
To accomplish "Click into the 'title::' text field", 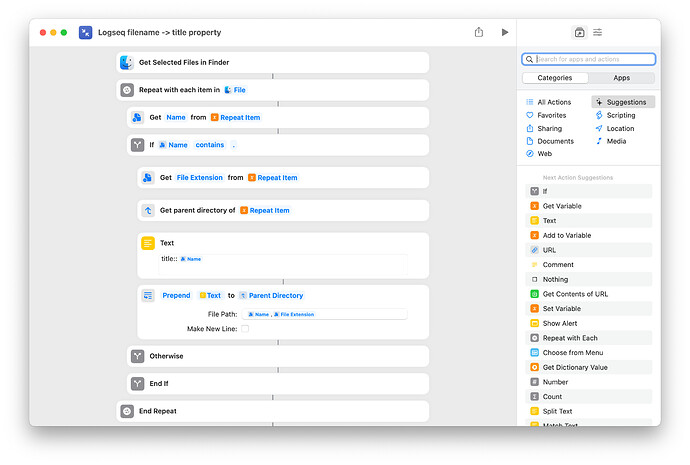I will point(283,264).
